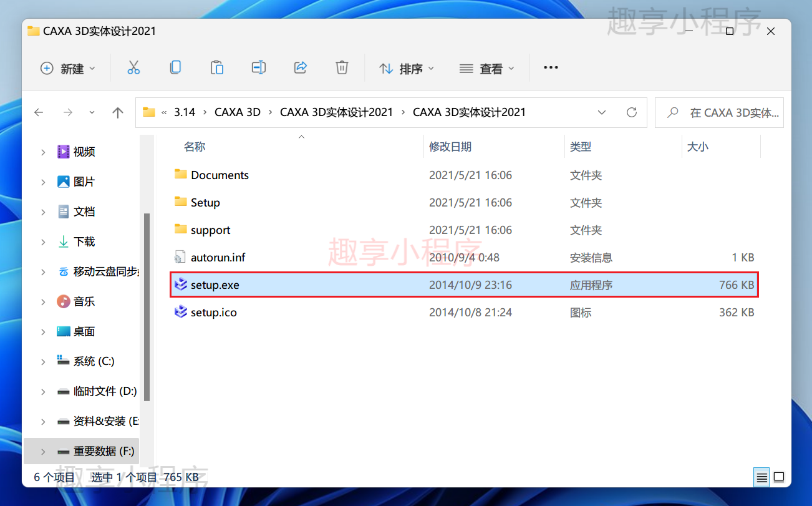Switch to large icons view in status bar
Viewport: 812px width, 506px height.
tap(779, 478)
